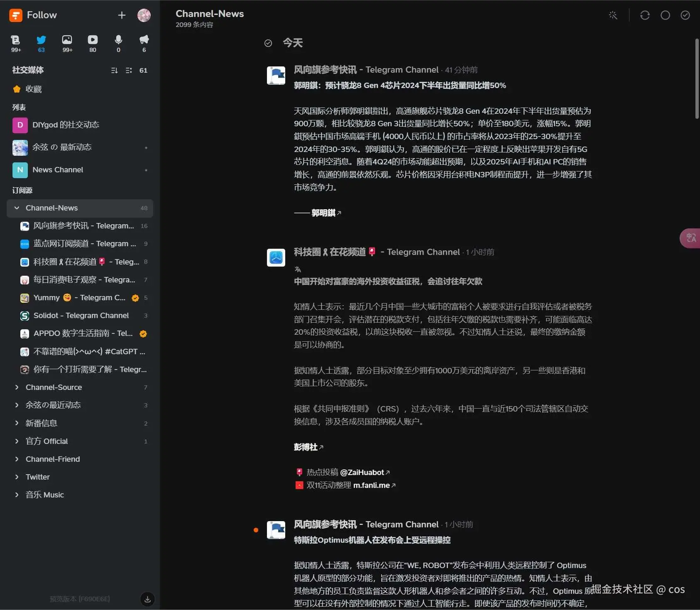
Task: Switch to Videos view tab
Action: (x=93, y=44)
